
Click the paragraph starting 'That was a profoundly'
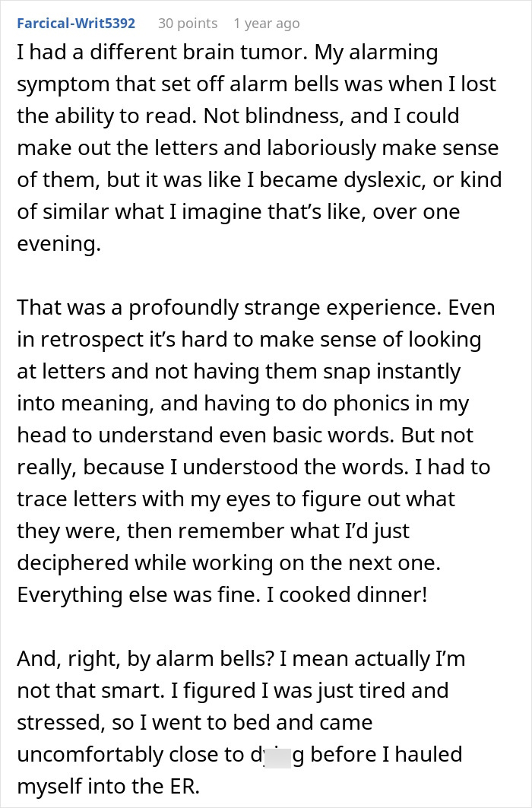point(256,451)
